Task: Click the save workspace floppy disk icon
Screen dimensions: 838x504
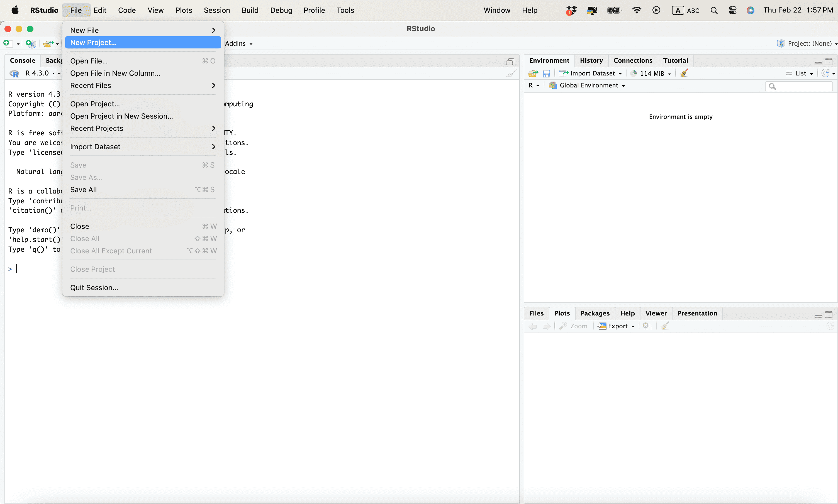Action: click(x=546, y=73)
